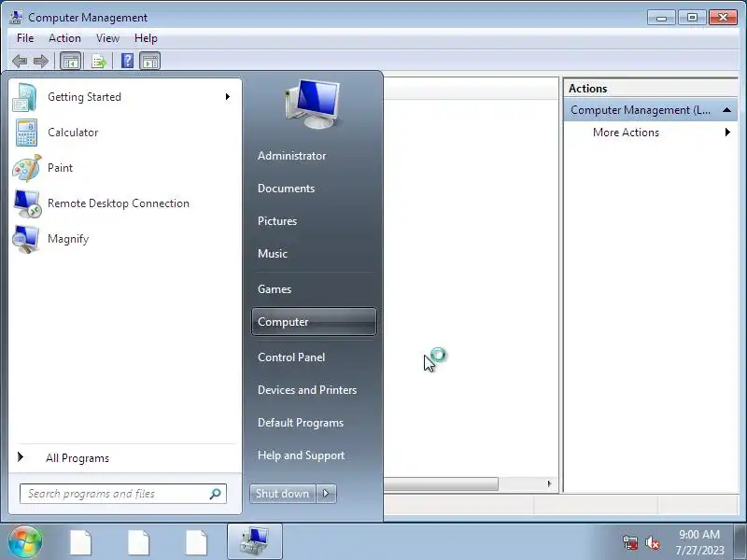Click the Remote Desktop Connection label

119,203
